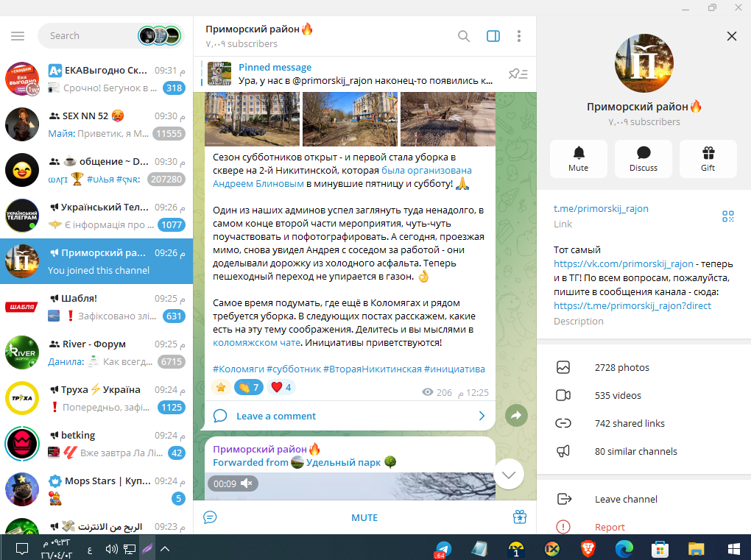Image resolution: width=751 pixels, height=560 pixels.
Task: Select hashtag #Коломяги
Action: [238, 369]
